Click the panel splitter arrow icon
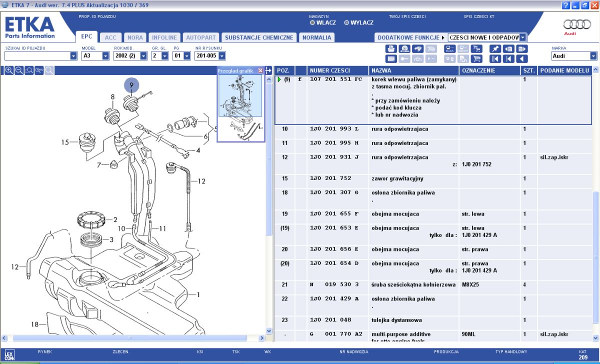 click(x=268, y=70)
